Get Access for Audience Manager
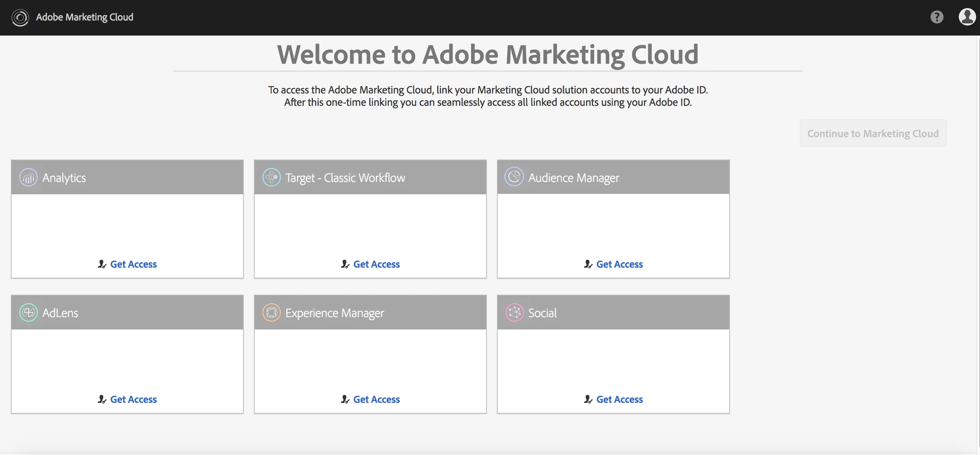 (x=619, y=264)
